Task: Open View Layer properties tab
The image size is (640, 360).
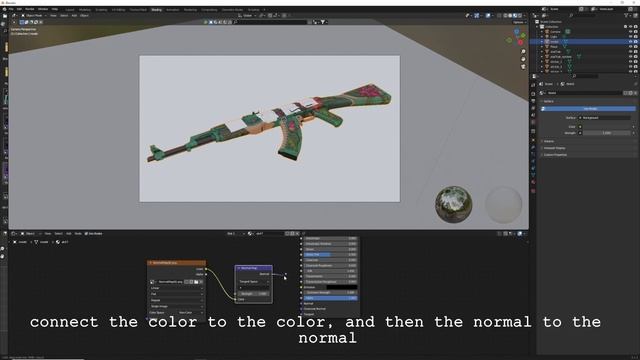Action: tap(533, 108)
